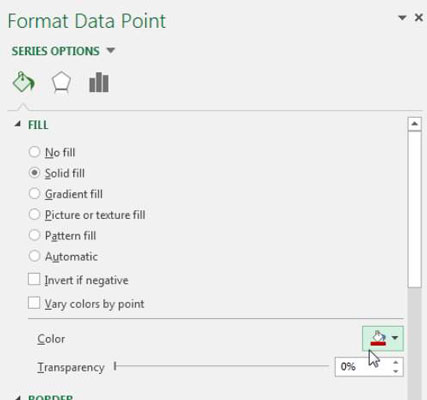
Task: Open the Effects pentagon tab
Action: point(61,82)
